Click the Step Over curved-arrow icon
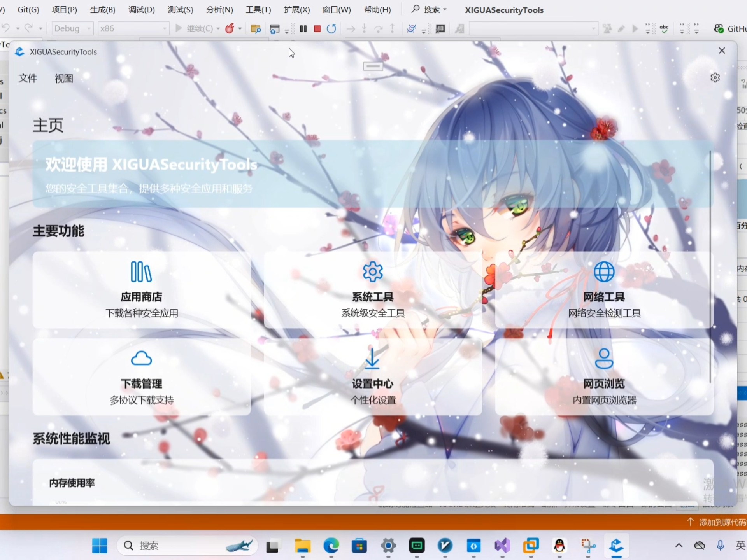Viewport: 747px width, 560px height. click(378, 28)
